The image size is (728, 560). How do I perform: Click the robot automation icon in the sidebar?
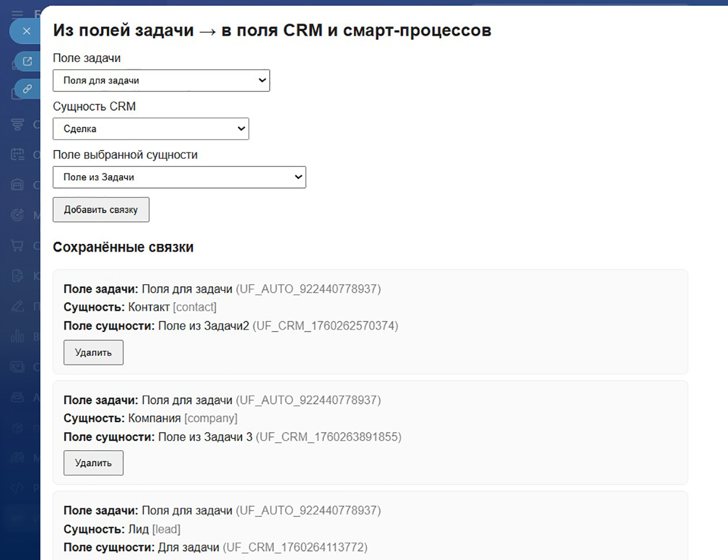point(18,397)
